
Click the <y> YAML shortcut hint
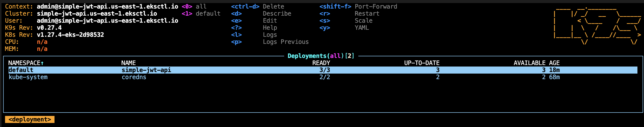[x=344, y=28]
